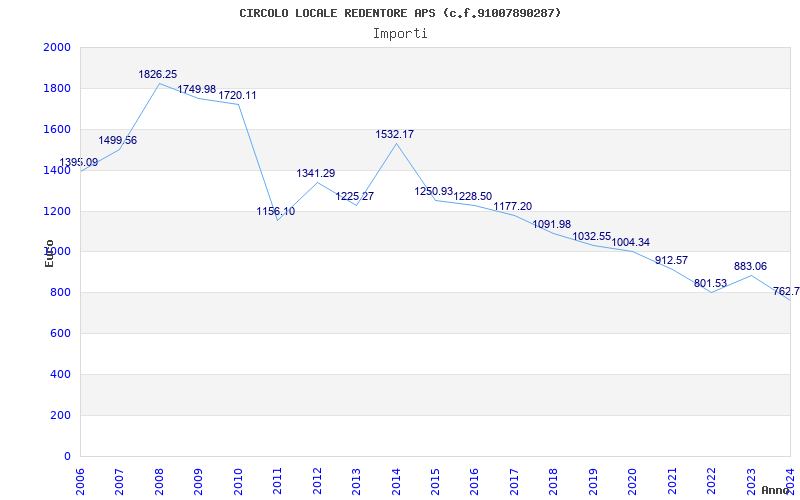Click the 400 y-axis tick
This screenshot has height=500, width=800.
(x=60, y=374)
